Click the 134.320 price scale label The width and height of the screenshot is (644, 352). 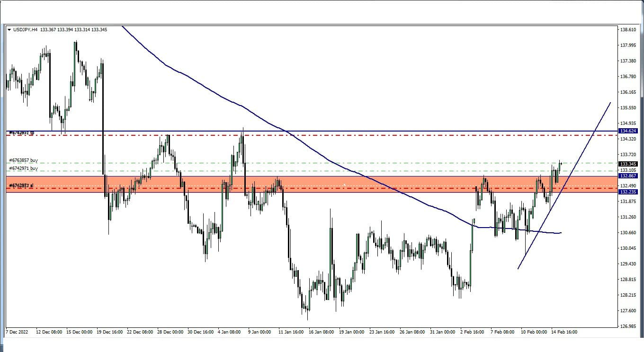[x=628, y=139]
